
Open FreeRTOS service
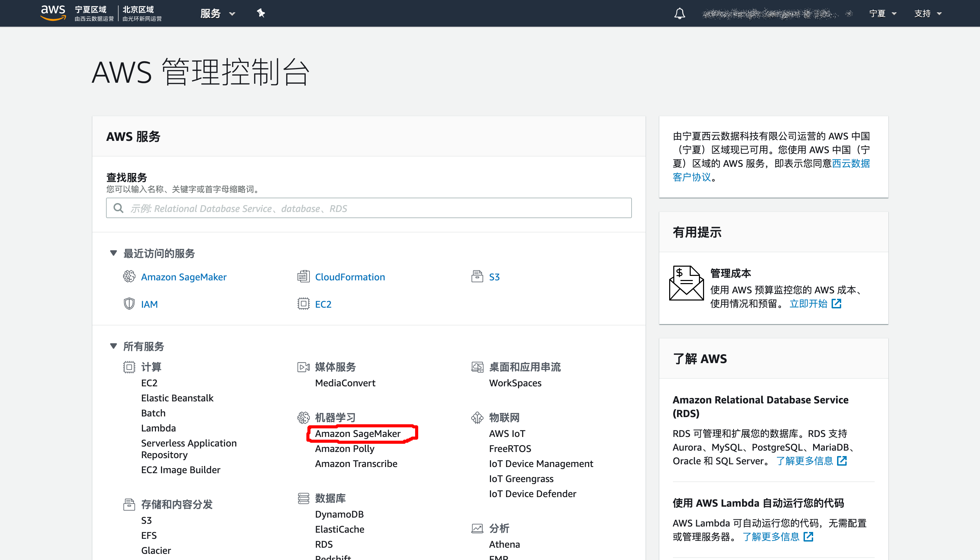point(510,449)
